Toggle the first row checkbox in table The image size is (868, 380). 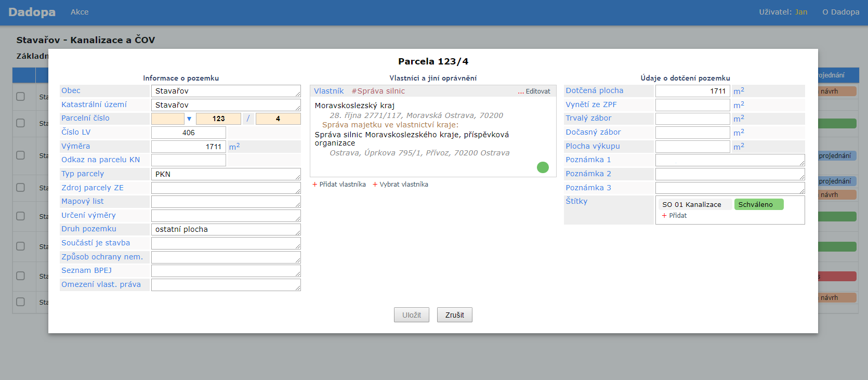pos(20,97)
